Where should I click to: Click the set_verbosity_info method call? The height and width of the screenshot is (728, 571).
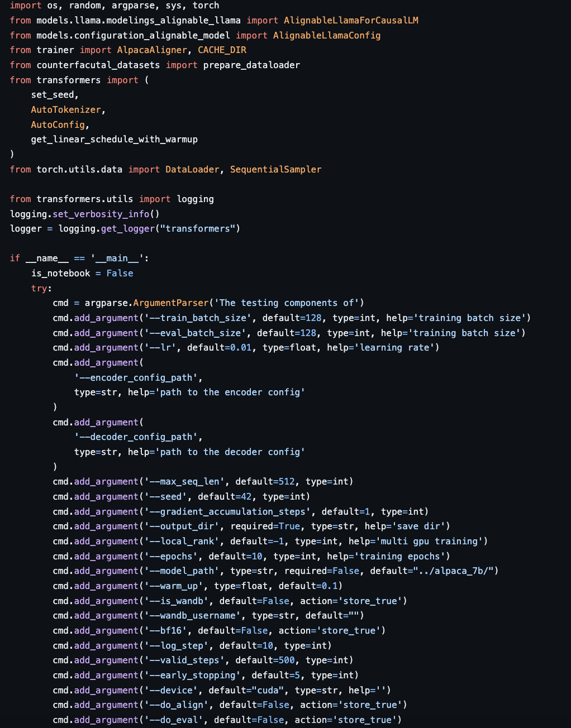pos(101,214)
